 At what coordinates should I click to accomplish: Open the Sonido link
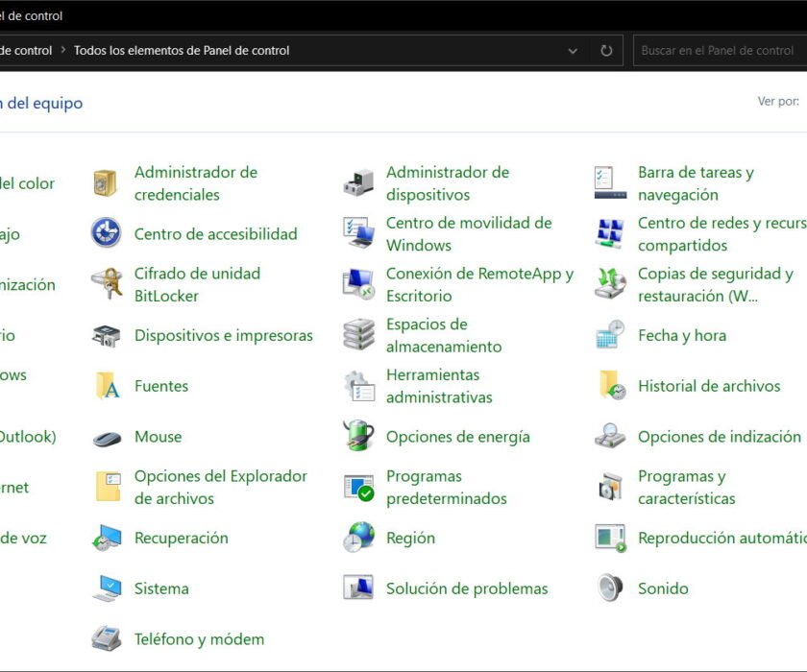point(663,588)
